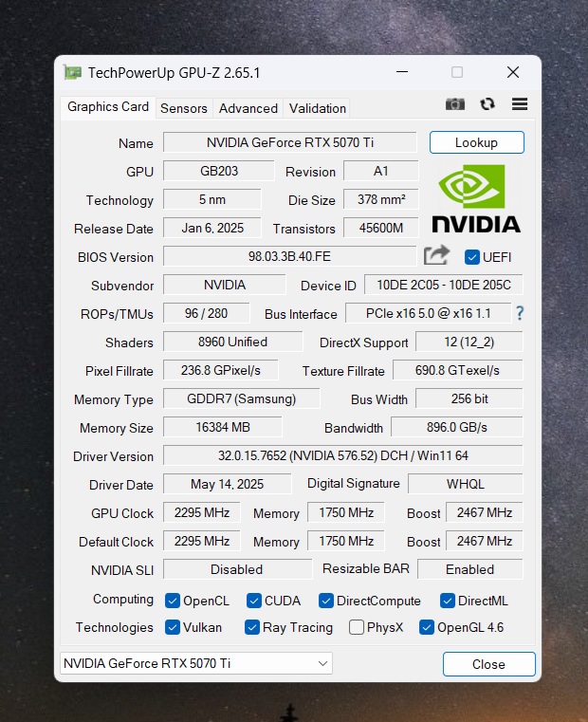Open the Advanced tab
The image size is (588, 722).
[248, 108]
